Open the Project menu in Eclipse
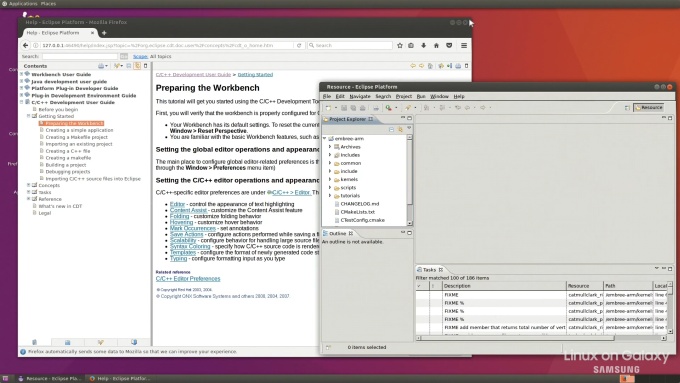The height and width of the screenshot is (383, 680). (403, 96)
